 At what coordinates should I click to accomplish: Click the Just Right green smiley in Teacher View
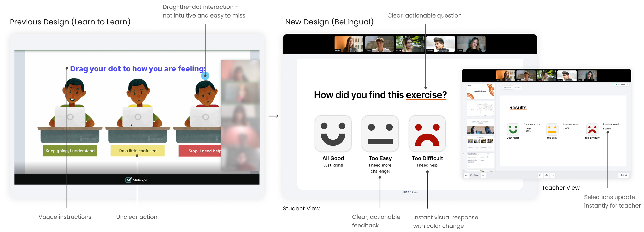513,129
